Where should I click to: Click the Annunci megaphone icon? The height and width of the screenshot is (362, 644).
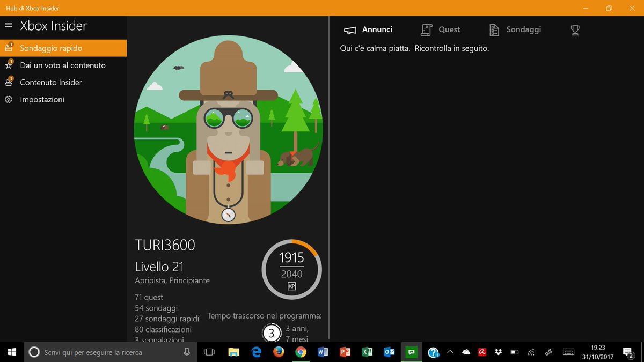coord(350,30)
